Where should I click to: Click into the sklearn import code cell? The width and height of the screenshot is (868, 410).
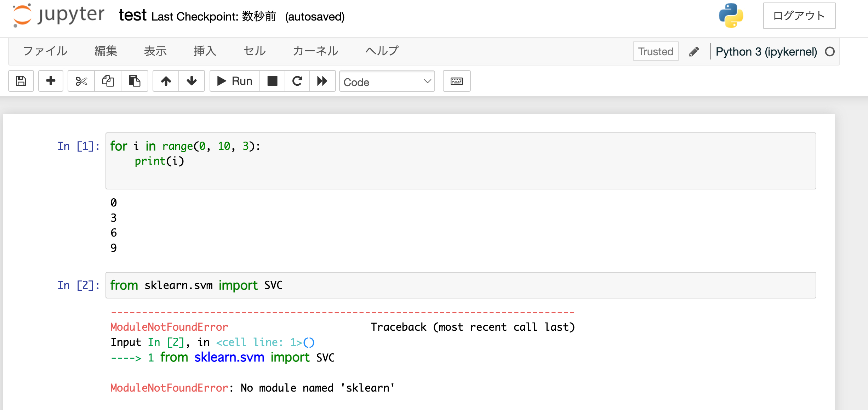461,285
